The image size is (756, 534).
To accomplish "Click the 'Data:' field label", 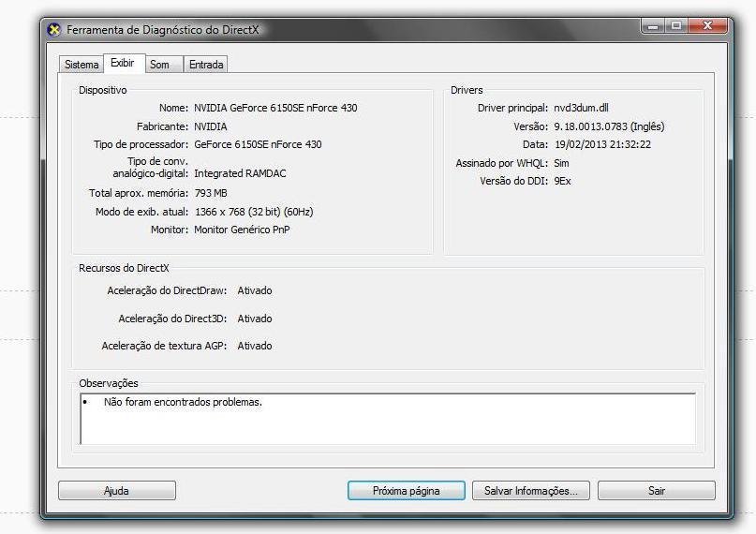I will 535,144.
